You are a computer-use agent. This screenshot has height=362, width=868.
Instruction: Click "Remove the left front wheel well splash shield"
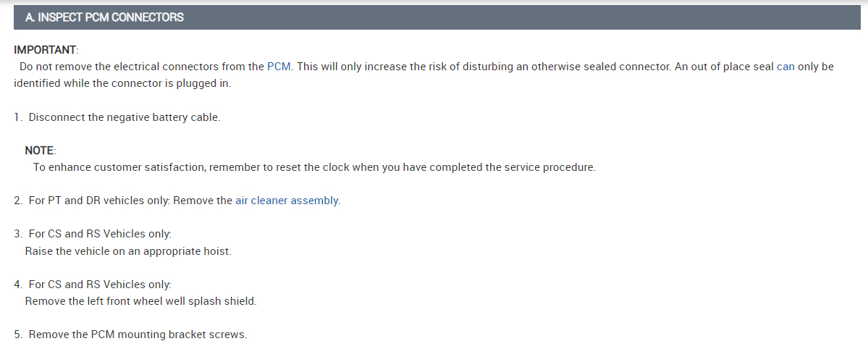[x=140, y=301]
